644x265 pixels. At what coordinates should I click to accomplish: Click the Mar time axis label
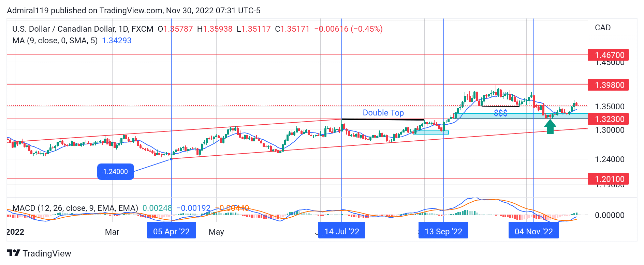(x=112, y=232)
